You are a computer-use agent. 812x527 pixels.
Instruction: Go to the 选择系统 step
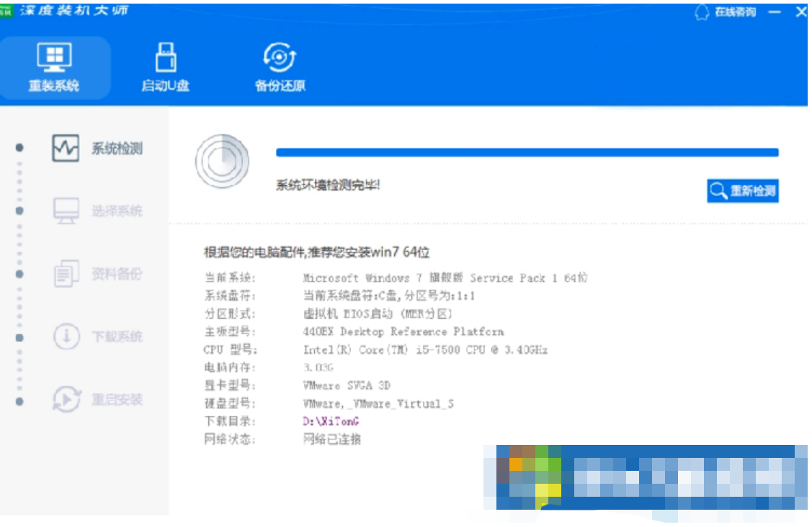(117, 211)
